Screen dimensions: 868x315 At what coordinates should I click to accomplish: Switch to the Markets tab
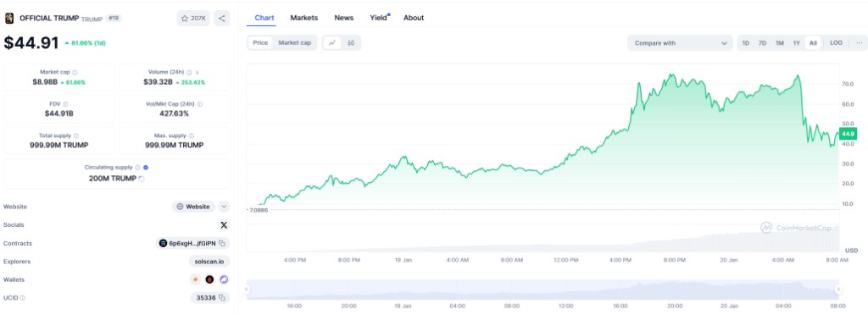304,18
